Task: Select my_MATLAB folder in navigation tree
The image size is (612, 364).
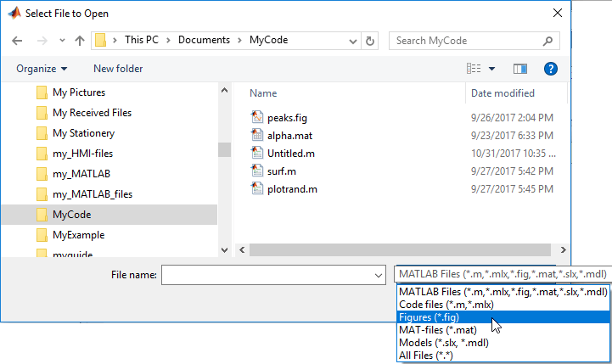Action: [x=81, y=174]
